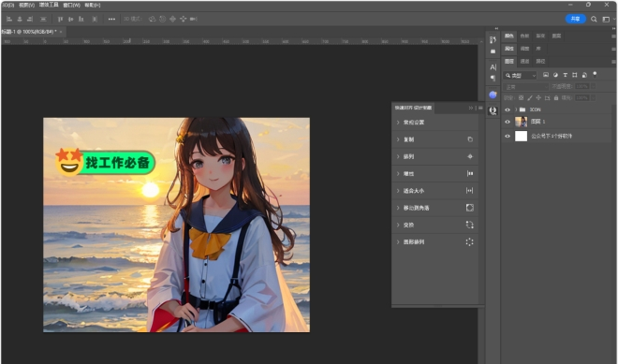Open the Help (H) menu
Image resolution: width=618 pixels, height=364 pixels.
pyautogui.click(x=93, y=5)
